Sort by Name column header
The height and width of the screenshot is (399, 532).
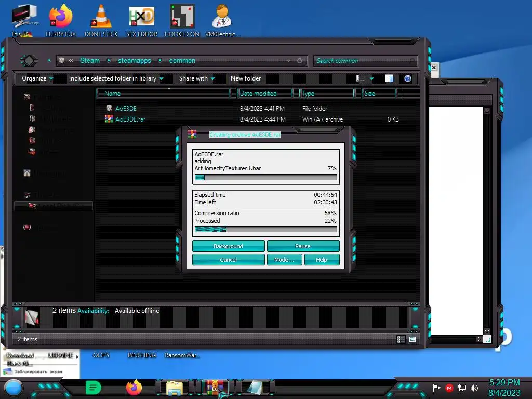[163, 94]
